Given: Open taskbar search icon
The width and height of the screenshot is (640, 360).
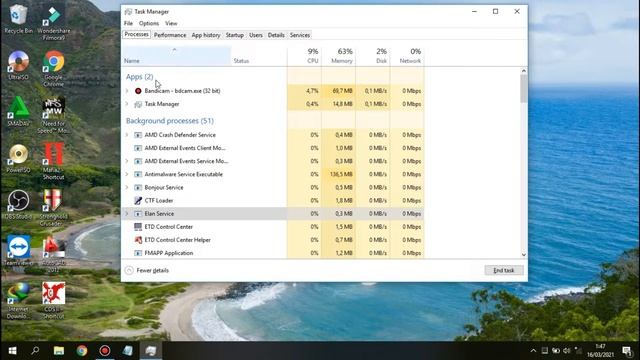Looking at the screenshot, I should point(35,351).
